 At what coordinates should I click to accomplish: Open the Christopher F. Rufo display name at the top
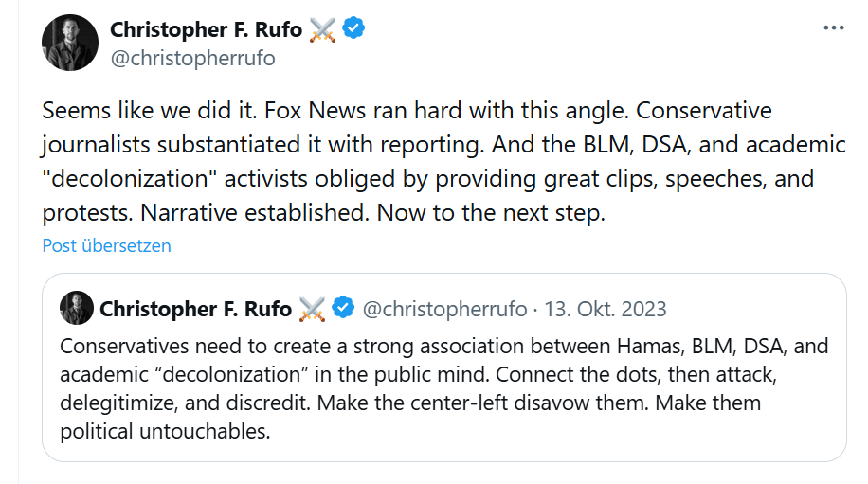pyautogui.click(x=206, y=29)
